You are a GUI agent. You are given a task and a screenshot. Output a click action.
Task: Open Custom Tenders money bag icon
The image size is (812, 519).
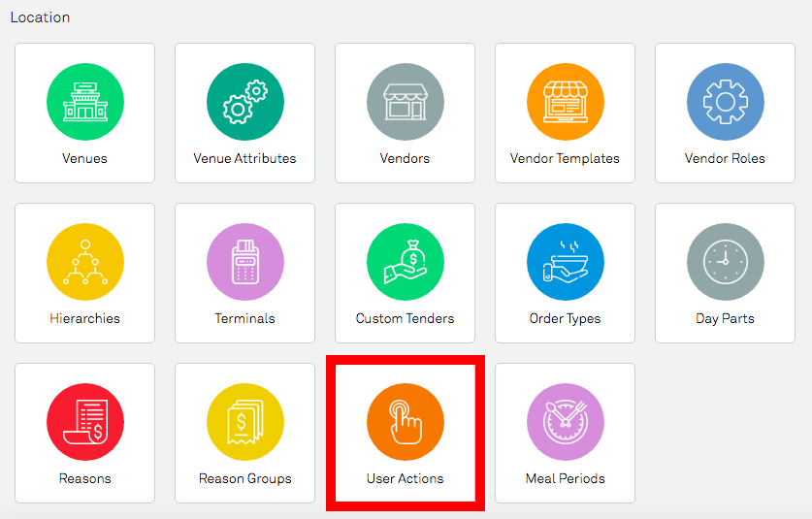(405, 262)
